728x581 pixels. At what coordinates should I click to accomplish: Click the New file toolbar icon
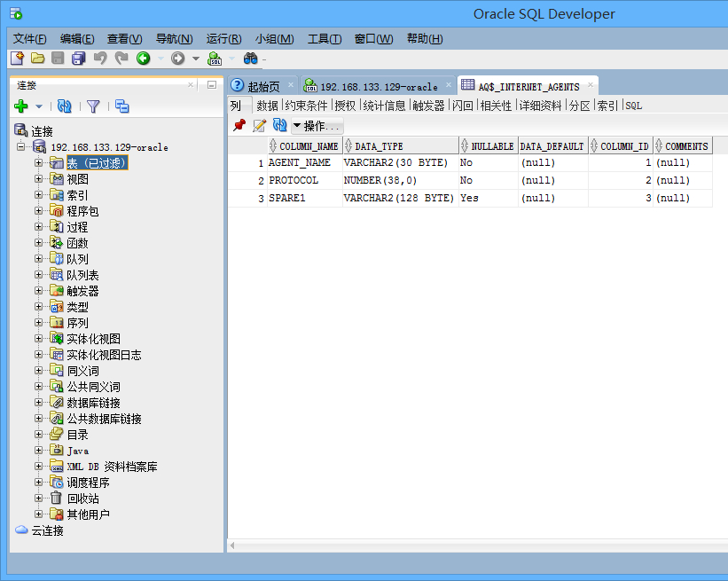(17, 59)
